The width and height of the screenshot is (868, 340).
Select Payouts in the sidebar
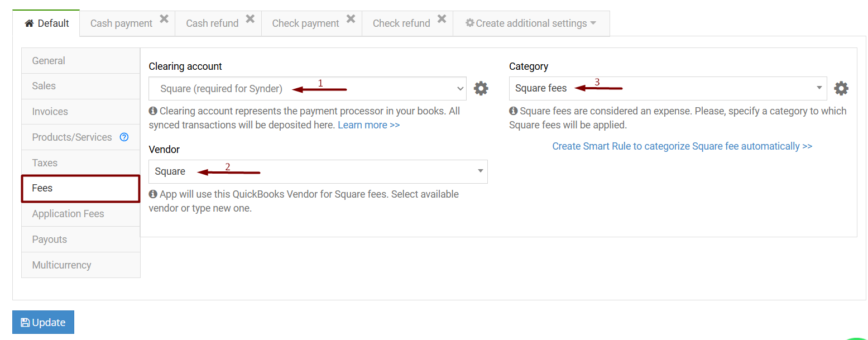tap(49, 239)
